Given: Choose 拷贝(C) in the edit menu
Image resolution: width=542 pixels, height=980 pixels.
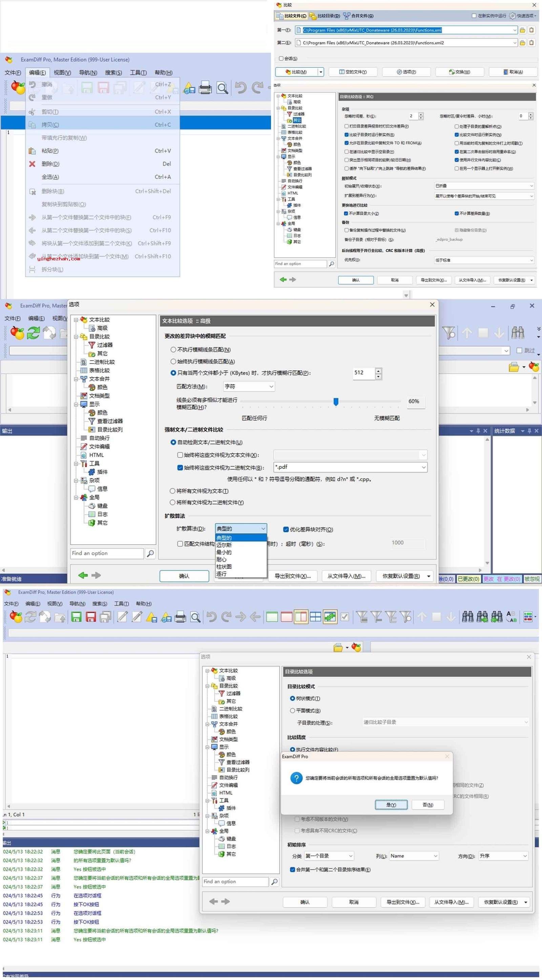Looking at the screenshot, I should [50, 125].
